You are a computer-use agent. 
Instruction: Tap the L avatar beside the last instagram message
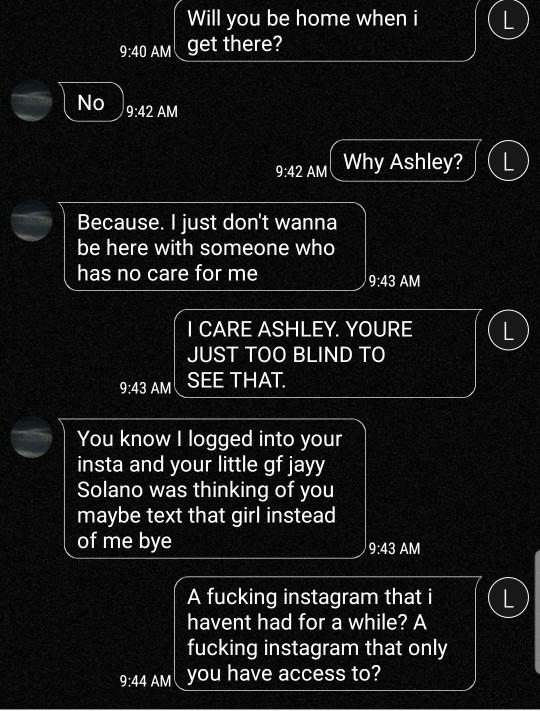[x=508, y=597]
